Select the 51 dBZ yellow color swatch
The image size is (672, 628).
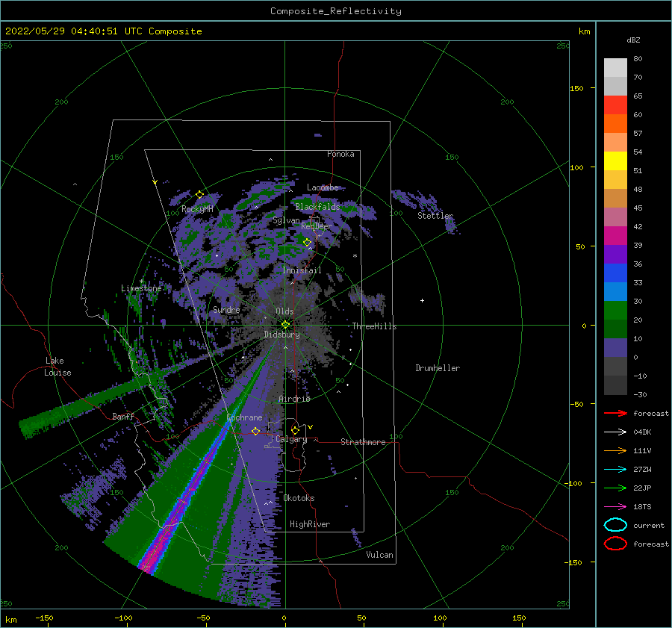coord(615,161)
